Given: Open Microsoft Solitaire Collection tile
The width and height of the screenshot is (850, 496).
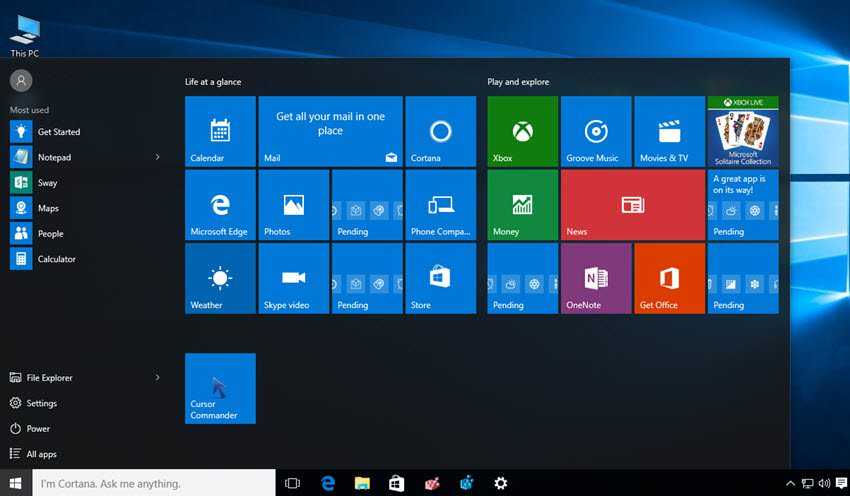Looking at the screenshot, I should coord(743,131).
